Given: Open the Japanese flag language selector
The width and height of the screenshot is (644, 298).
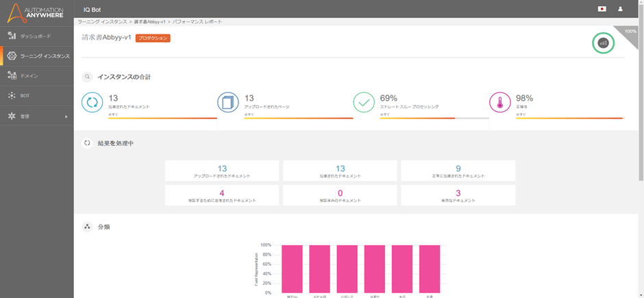Looking at the screenshot, I should coord(602,9).
